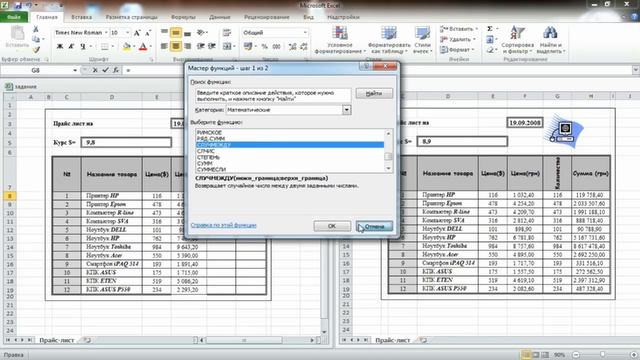Click the Отмена (Cancel) button in dialog
Viewport: 640px width, 360px height.
[x=374, y=226]
